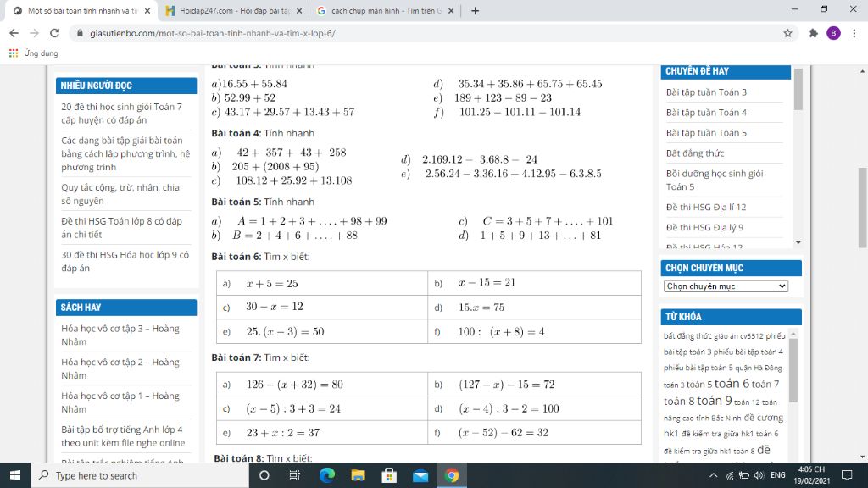
Task: Select the toán 8 keyword tag
Action: pyautogui.click(x=679, y=401)
